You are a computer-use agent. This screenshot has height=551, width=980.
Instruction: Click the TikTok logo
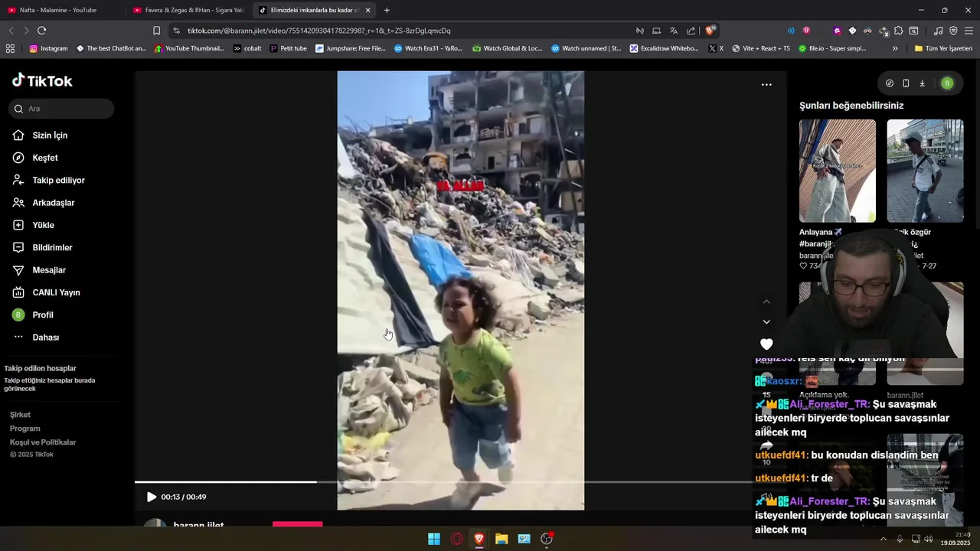(42, 81)
